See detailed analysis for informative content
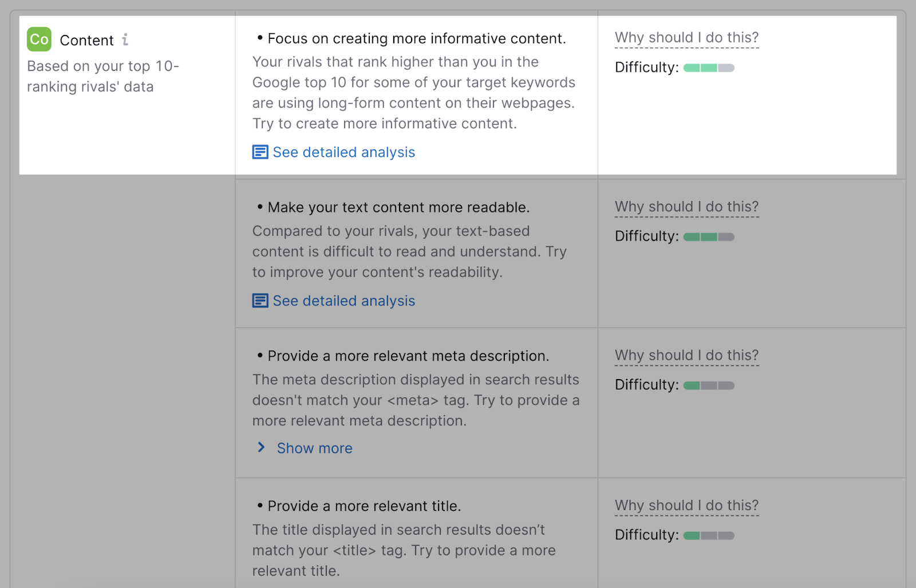916x588 pixels. [343, 152]
